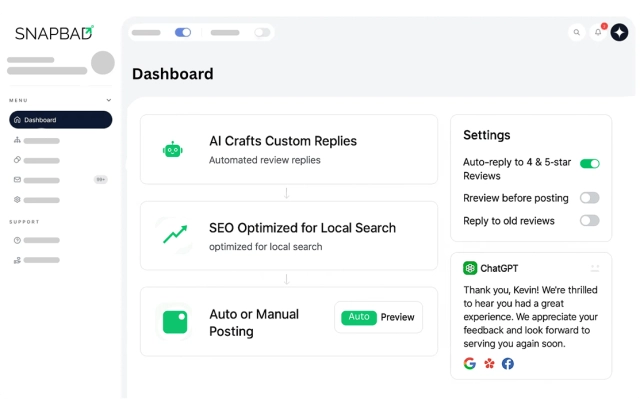Click the search magnifier icon in header
Image resolution: width=640 pixels, height=410 pixels.
click(x=577, y=32)
